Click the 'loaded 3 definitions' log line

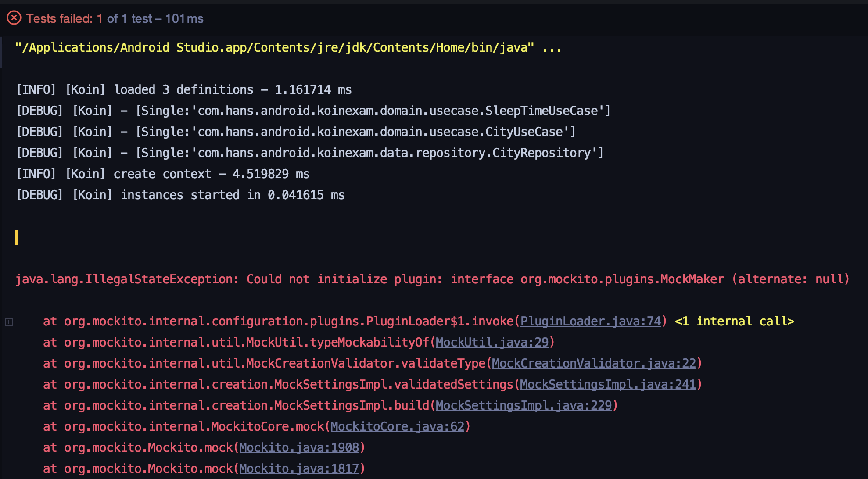coord(184,90)
